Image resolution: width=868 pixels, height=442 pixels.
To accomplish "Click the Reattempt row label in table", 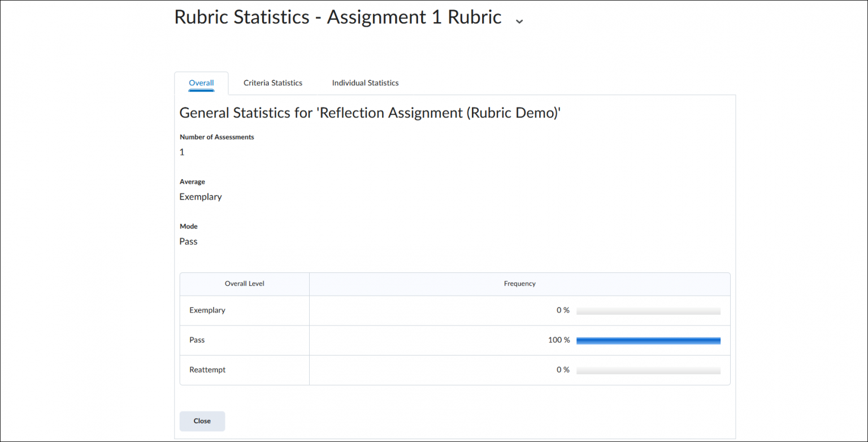I will 207,370.
